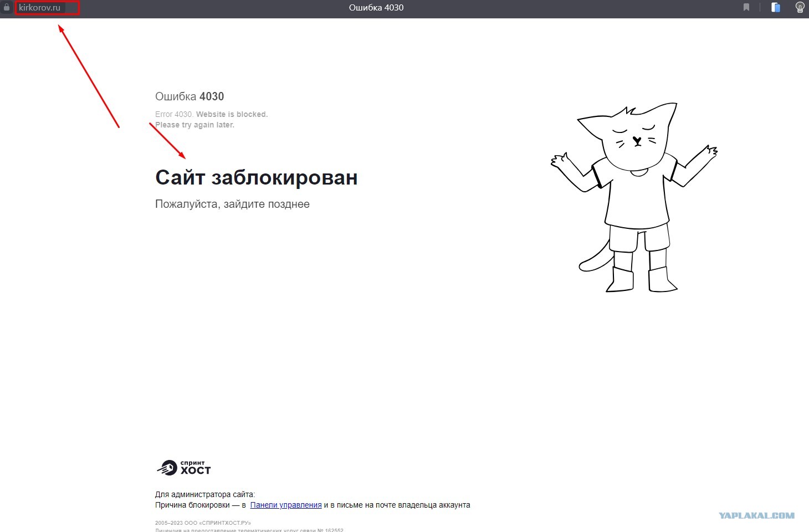Click the kirkorov.ru domain in the address bar
809x532 pixels.
(x=39, y=8)
